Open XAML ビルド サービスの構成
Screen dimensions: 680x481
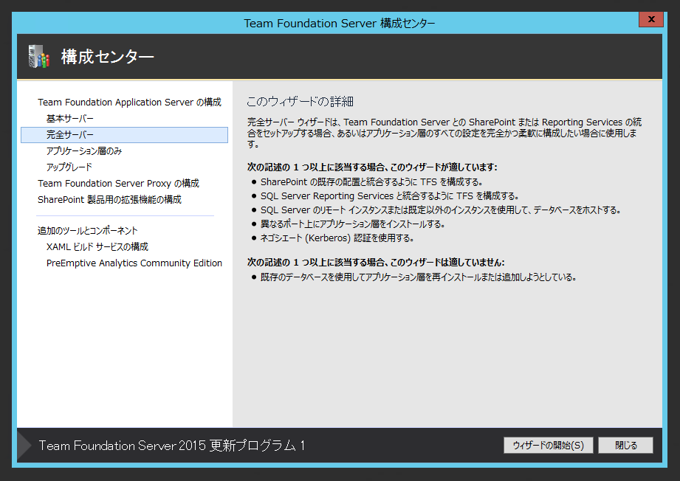[x=97, y=247]
